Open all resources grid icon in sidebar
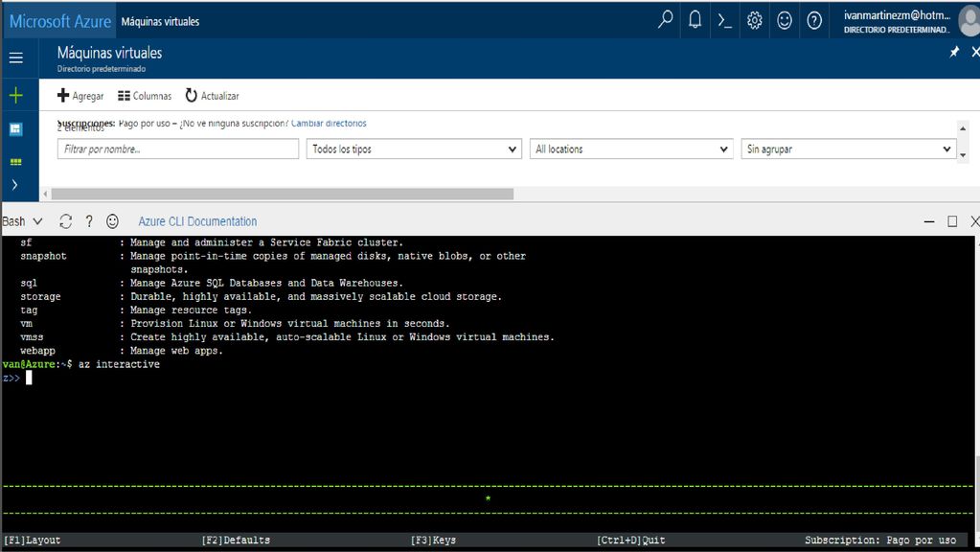Image resolution: width=980 pixels, height=552 pixels. coord(15,162)
